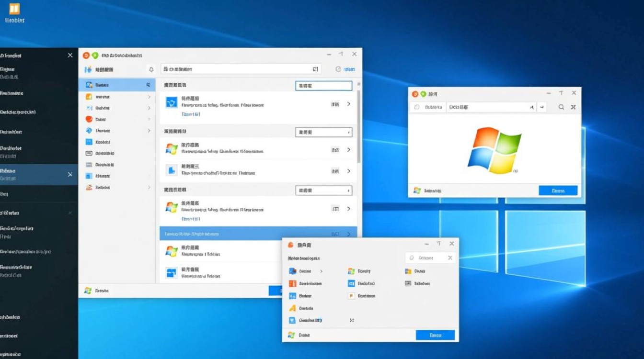
Task: Click the refresh icon left of the main search bar
Action: click(151, 69)
